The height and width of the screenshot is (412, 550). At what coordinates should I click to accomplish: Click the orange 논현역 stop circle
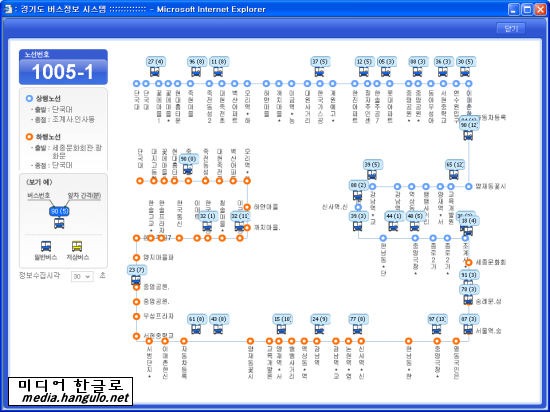348,341
